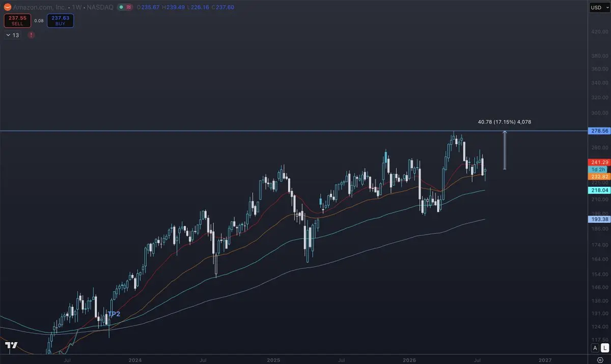The height and width of the screenshot is (364, 611).
Task: Click the 237.55 SELL button
Action: [17, 20]
